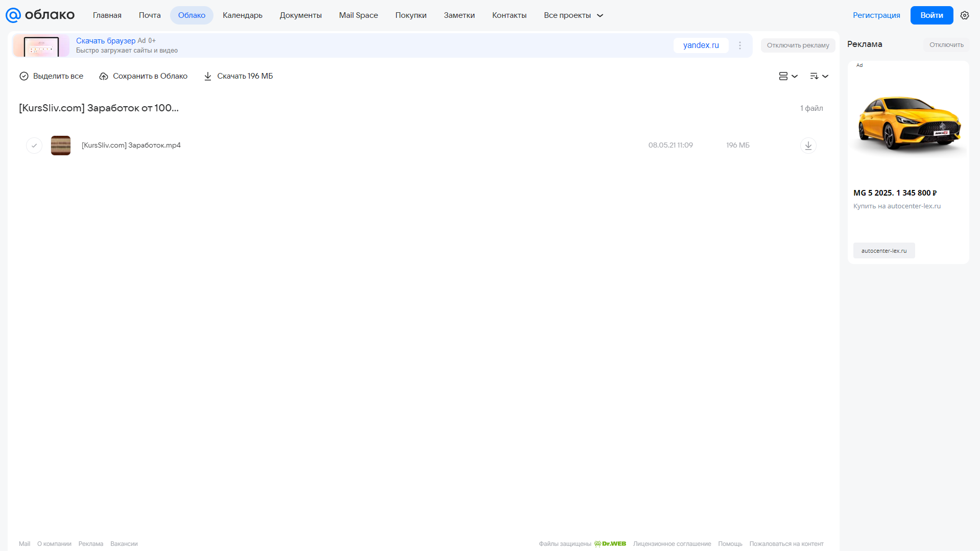This screenshot has height=551, width=980.
Task: Download the Заработок.mp4 file via arrow icon
Action: pos(808,146)
